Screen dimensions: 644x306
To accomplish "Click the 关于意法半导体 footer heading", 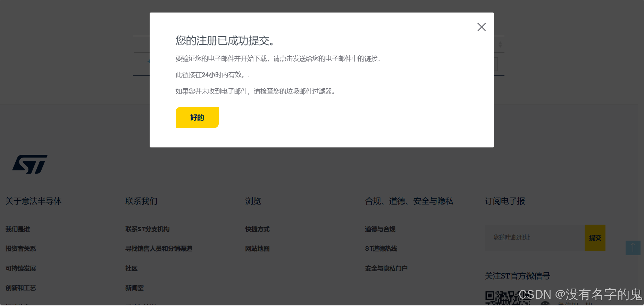I will tap(34, 201).
